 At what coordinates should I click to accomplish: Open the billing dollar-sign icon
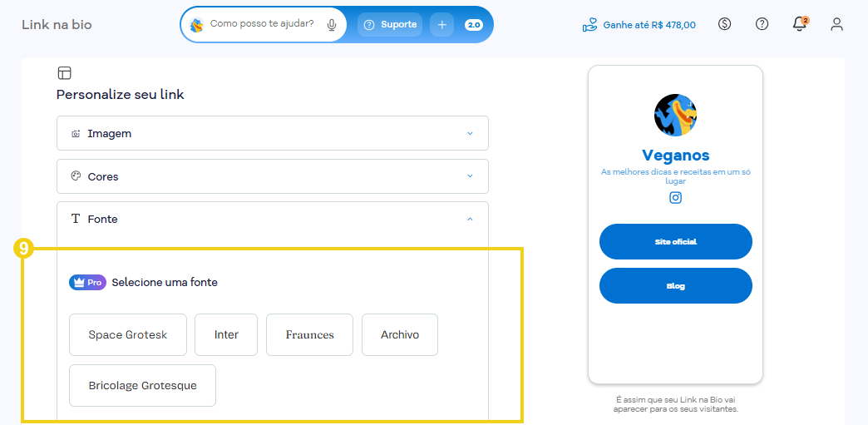(725, 24)
